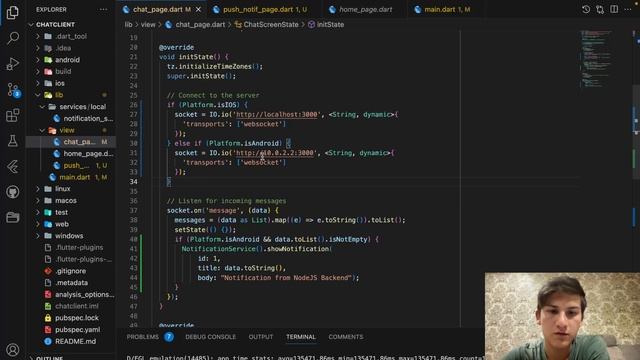This screenshot has height=360, width=640.
Task: Click lib in the breadcrumb
Action: [128, 24]
